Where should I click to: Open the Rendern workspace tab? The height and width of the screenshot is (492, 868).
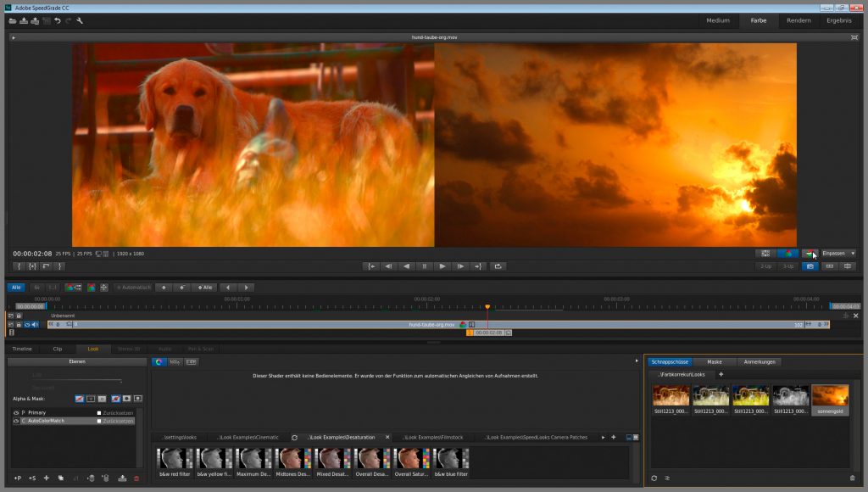point(798,20)
